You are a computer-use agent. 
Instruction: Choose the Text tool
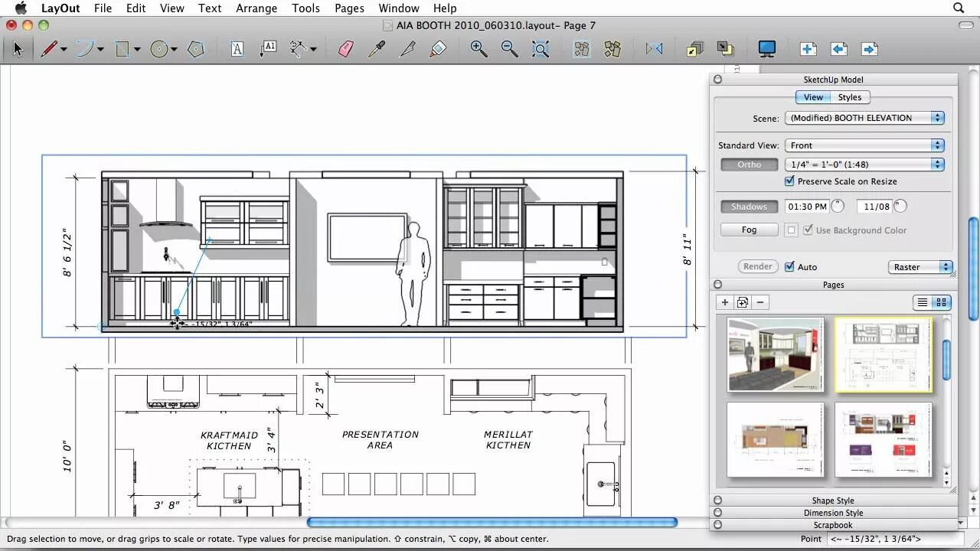(x=237, y=49)
